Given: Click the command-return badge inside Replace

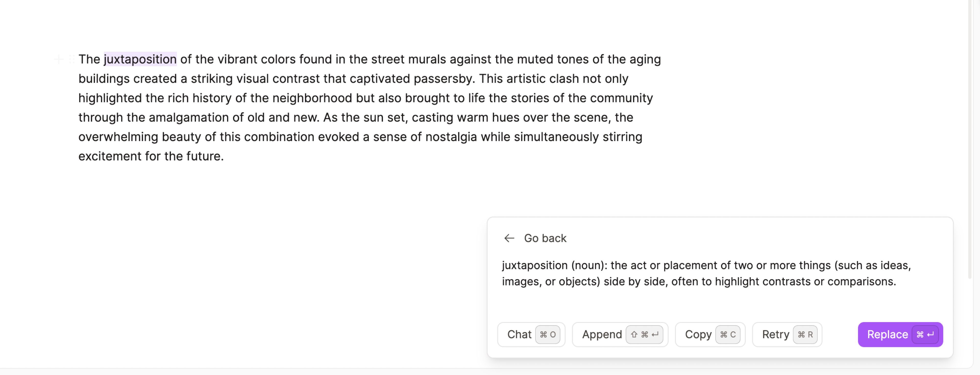Looking at the screenshot, I should [925, 335].
